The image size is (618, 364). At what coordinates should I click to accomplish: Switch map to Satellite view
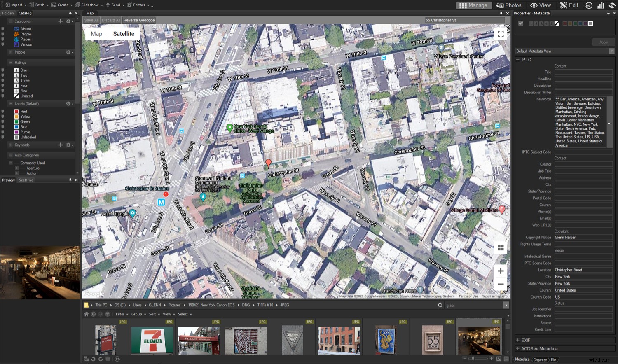point(124,33)
